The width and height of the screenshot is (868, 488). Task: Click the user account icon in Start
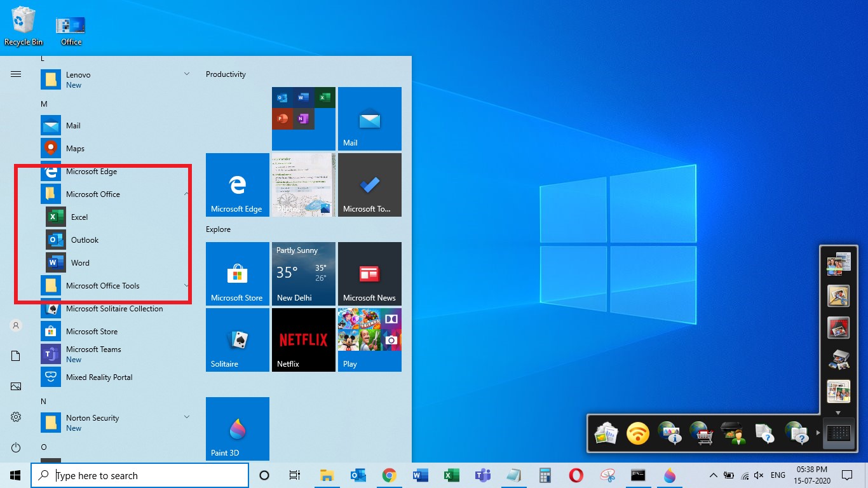[x=16, y=325]
